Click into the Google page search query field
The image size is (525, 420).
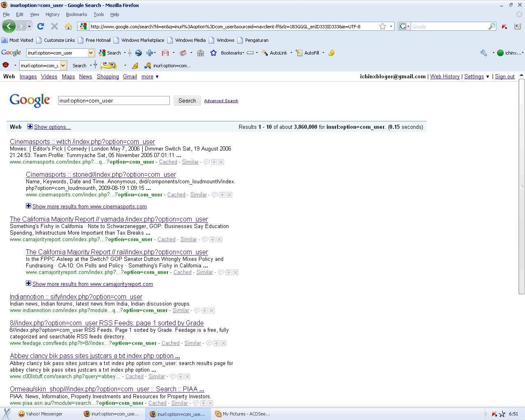click(114, 100)
